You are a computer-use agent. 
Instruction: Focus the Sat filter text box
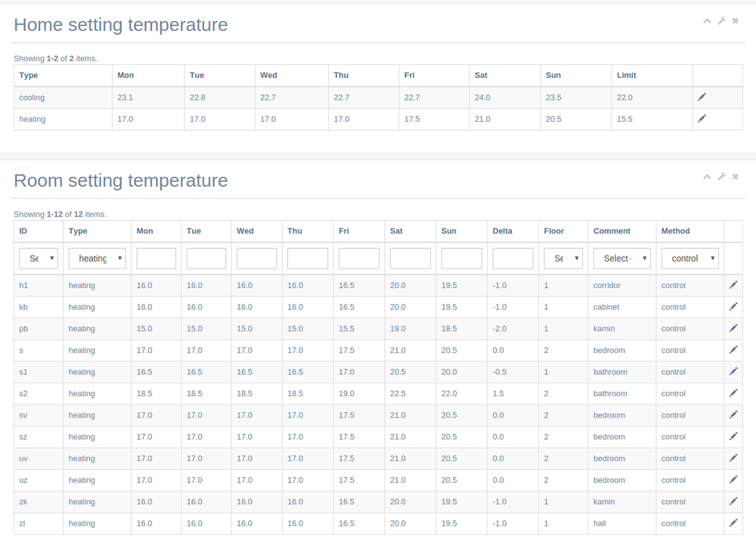click(x=410, y=259)
